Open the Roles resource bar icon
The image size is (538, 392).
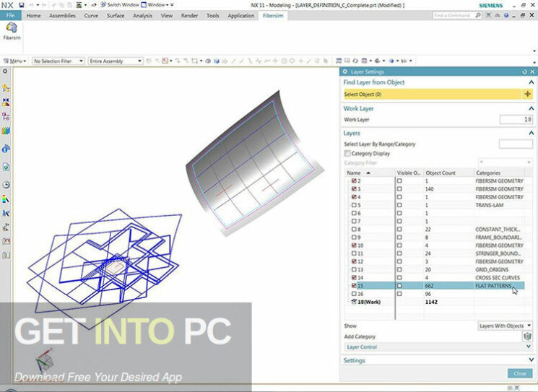[x=6, y=227]
